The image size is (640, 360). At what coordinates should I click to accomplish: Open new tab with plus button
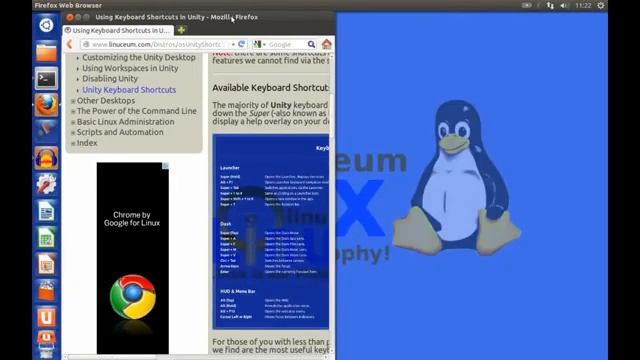coord(181,30)
